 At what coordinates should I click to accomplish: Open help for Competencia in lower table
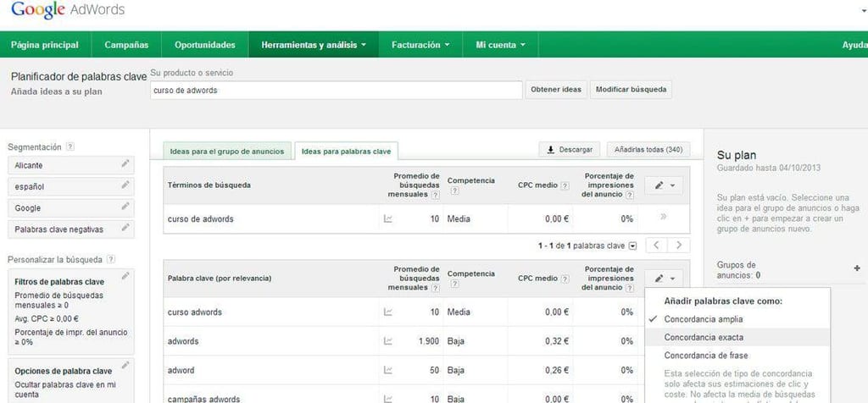coord(454,284)
